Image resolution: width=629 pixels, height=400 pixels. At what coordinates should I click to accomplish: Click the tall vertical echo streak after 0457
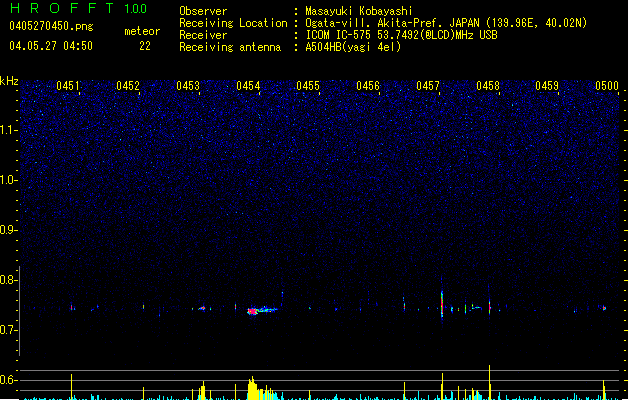pyautogui.click(x=442, y=303)
